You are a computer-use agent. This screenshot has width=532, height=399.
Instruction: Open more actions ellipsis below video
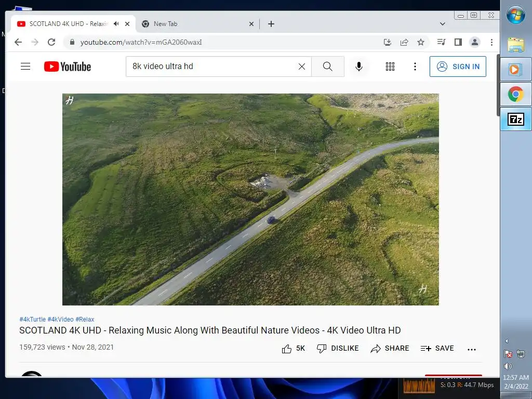point(472,349)
